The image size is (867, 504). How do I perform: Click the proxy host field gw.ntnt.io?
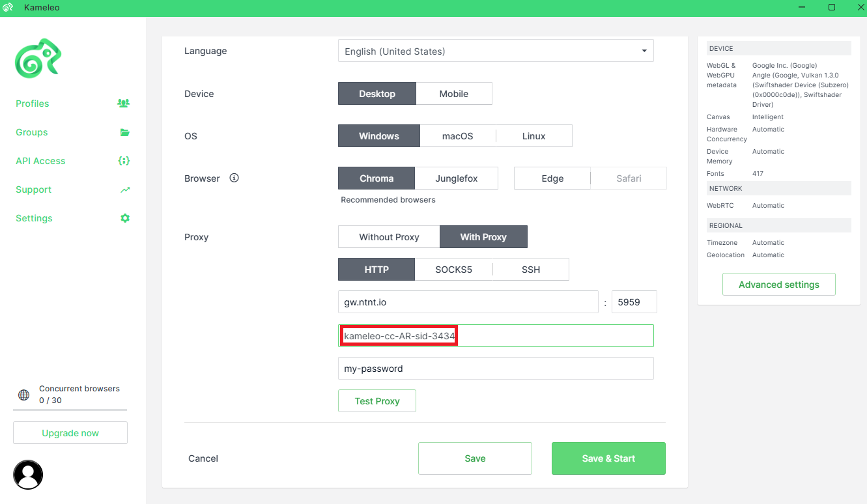[x=468, y=302]
